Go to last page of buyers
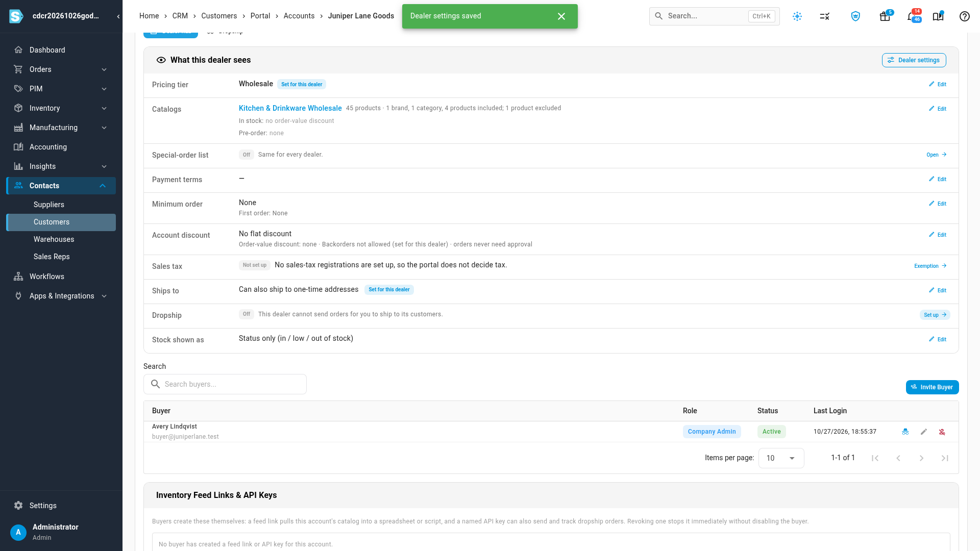The height and width of the screenshot is (551, 980). 945,458
